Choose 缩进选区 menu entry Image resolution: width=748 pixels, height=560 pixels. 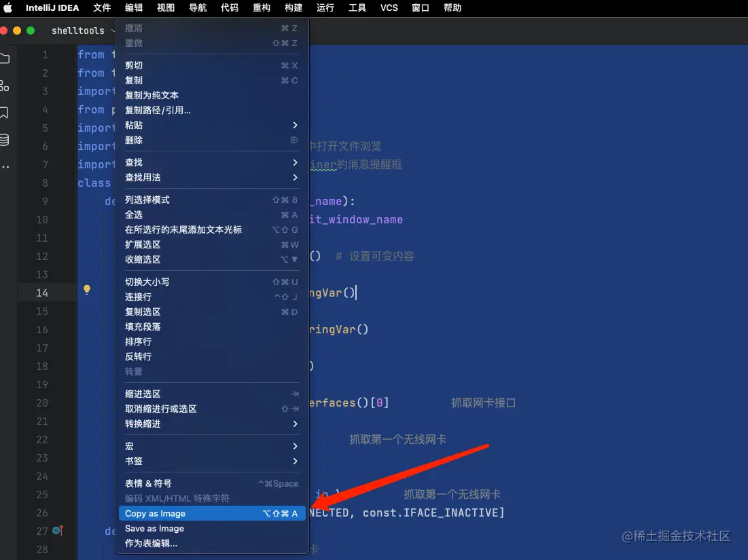point(212,394)
